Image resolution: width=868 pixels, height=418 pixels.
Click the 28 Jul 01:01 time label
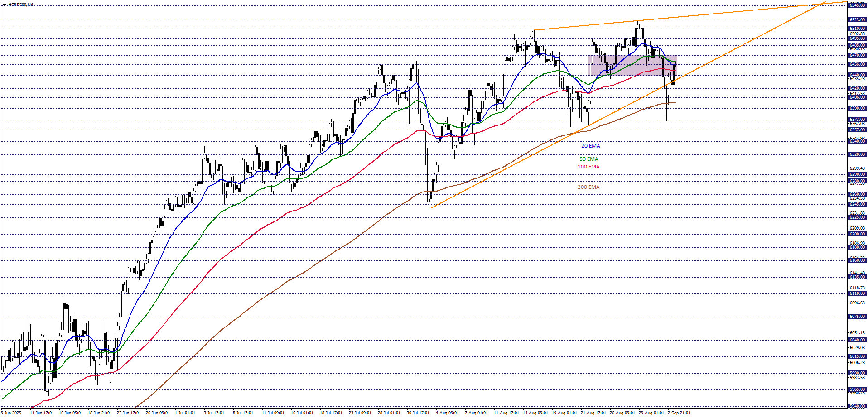390,413
